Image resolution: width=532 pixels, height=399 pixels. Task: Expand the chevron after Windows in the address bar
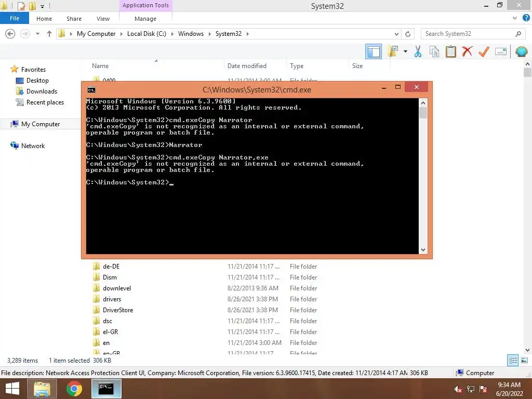[x=209, y=34]
